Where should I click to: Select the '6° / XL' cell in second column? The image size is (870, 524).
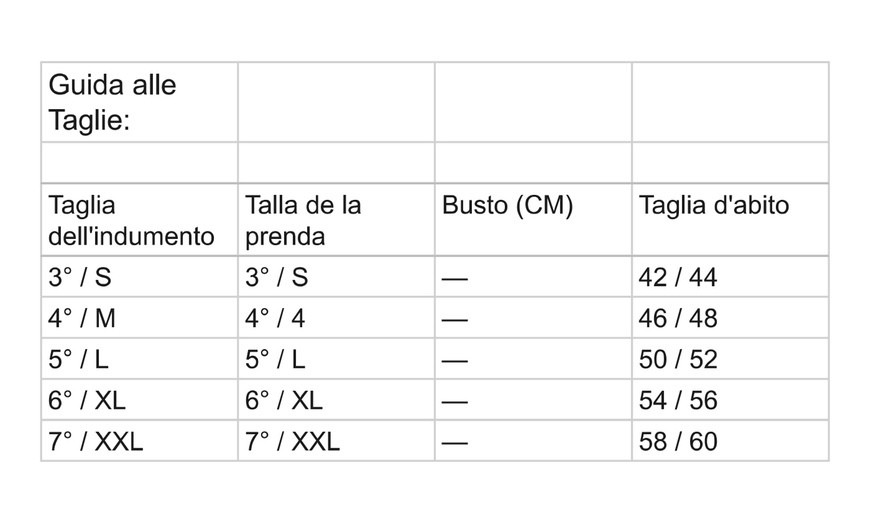(x=336, y=400)
